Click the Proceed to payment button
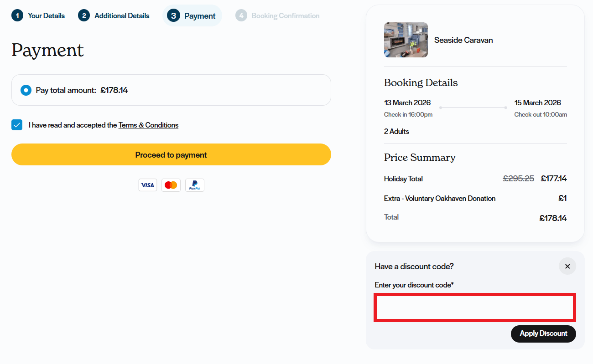This screenshot has height=364, width=593. [171, 154]
